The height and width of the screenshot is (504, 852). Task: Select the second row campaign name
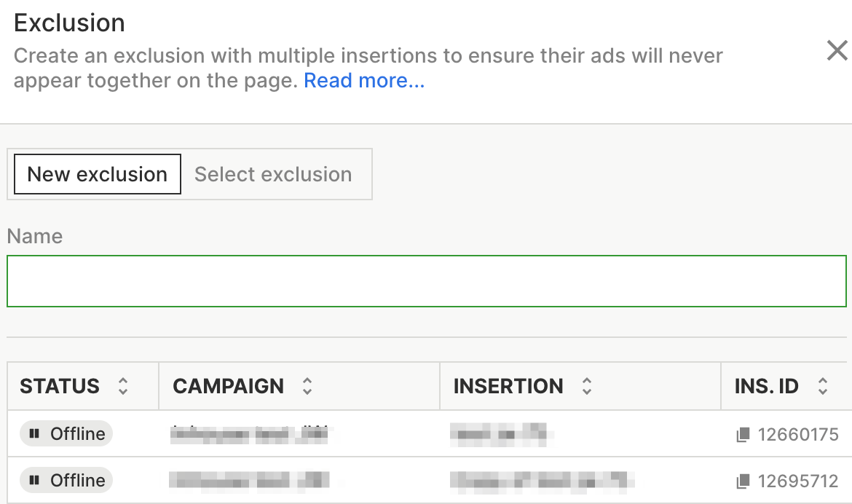click(x=248, y=481)
